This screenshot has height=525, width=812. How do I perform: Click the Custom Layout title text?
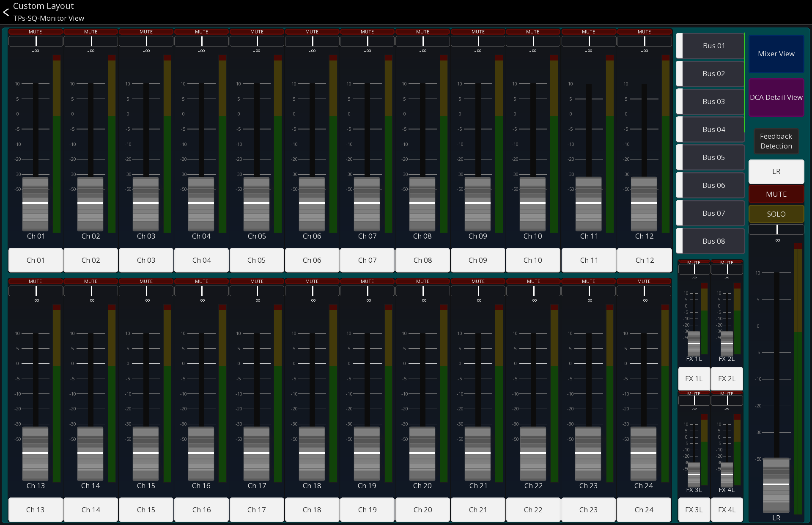pyautogui.click(x=43, y=6)
